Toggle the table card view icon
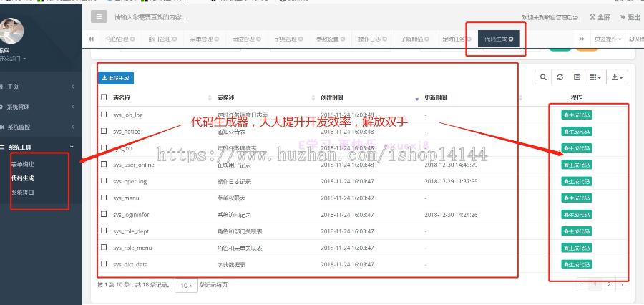The height and width of the screenshot is (305, 644). point(577,77)
